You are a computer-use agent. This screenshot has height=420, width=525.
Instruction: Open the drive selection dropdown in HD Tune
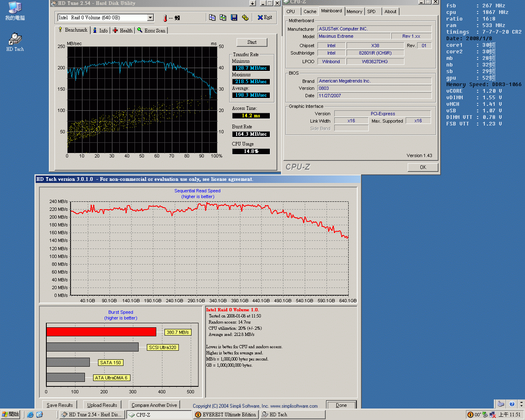pyautogui.click(x=151, y=18)
